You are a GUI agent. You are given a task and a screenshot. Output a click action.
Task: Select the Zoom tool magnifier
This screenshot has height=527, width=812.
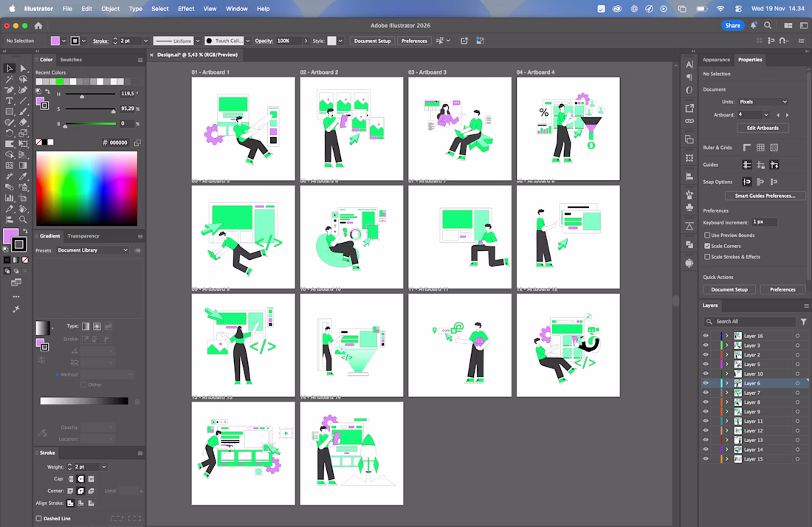23,220
